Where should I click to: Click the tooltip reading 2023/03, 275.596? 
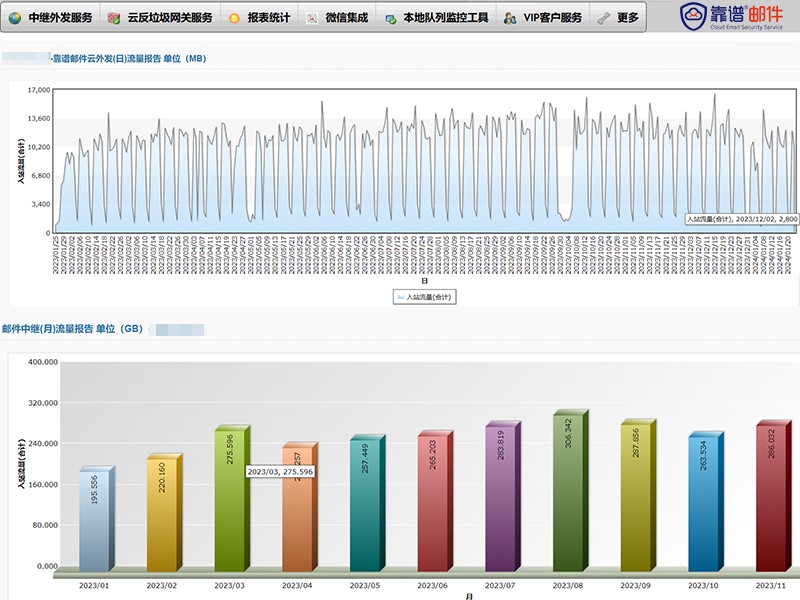coord(280,472)
